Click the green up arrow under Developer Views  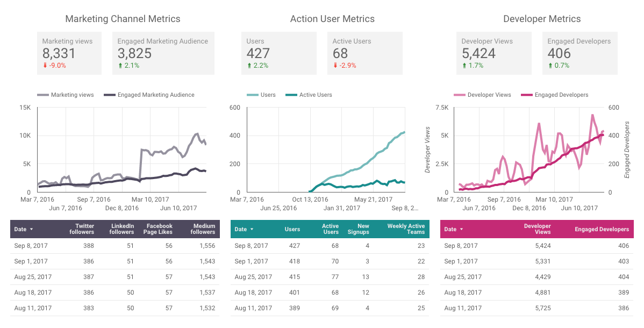click(464, 66)
